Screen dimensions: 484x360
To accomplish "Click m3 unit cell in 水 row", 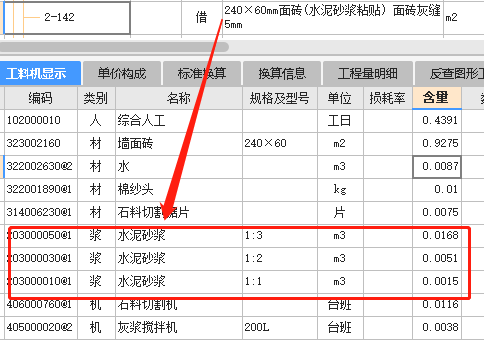I will (340, 167).
